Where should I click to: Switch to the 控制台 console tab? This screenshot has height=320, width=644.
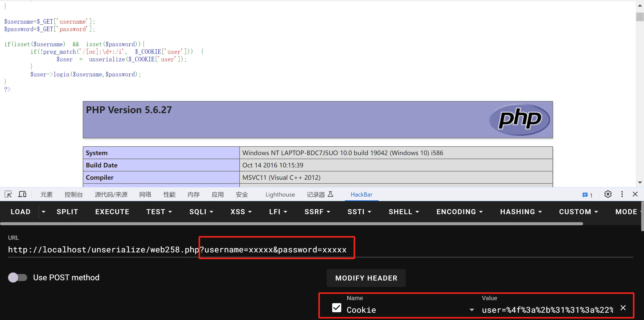(73, 195)
